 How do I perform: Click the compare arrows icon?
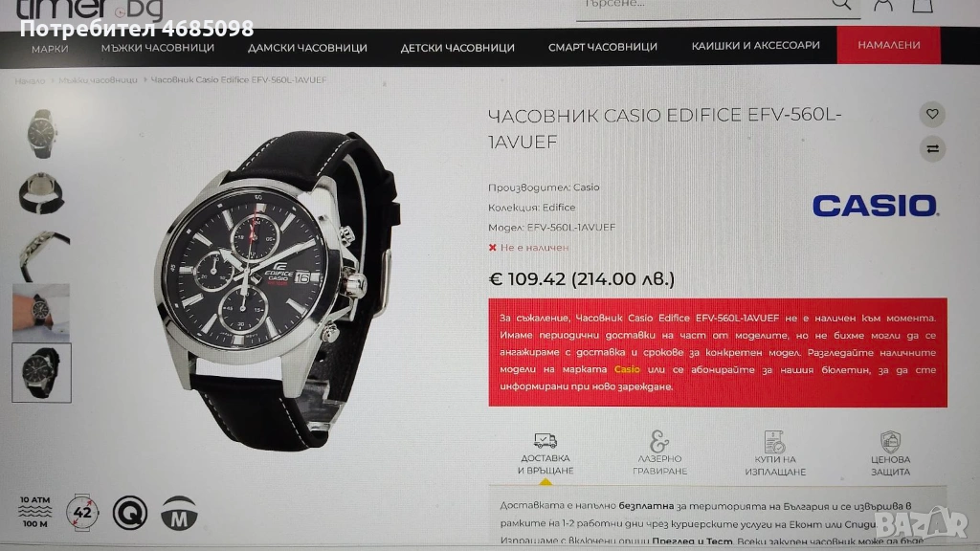point(932,148)
